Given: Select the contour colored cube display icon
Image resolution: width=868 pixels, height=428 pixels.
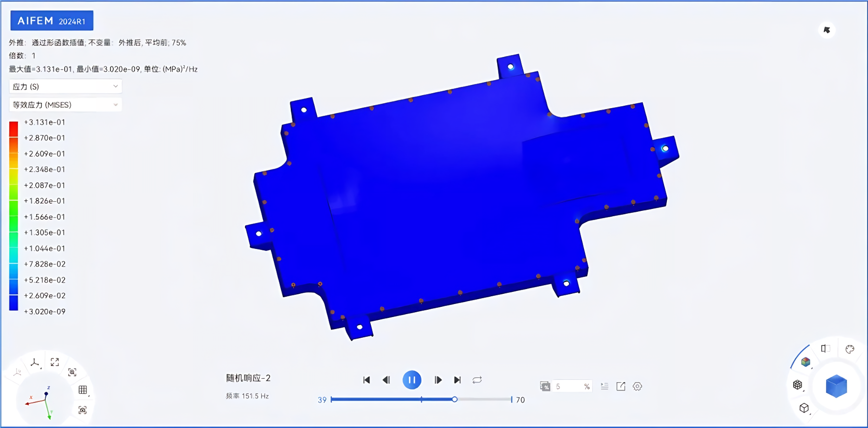Looking at the screenshot, I should pyautogui.click(x=805, y=362).
